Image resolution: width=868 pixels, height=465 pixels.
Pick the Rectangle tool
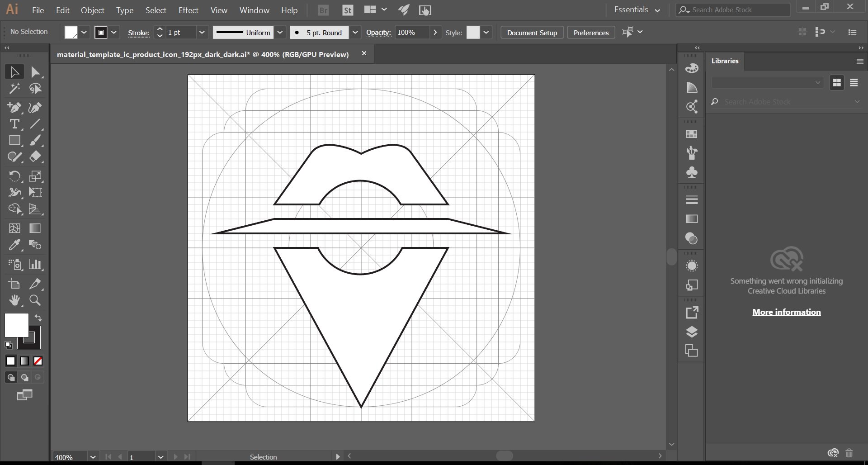[14, 141]
